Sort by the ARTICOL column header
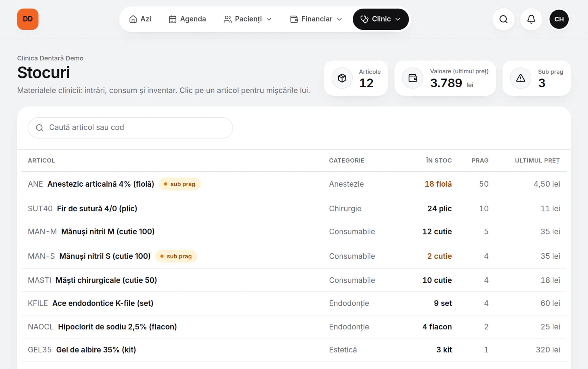 pos(41,160)
